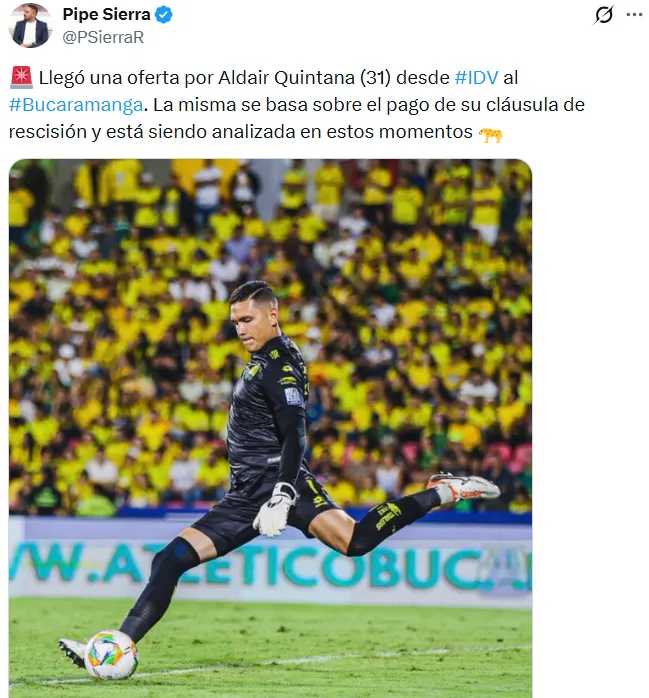
Task: Click the club crest on the jersey
Action: click(x=253, y=372)
